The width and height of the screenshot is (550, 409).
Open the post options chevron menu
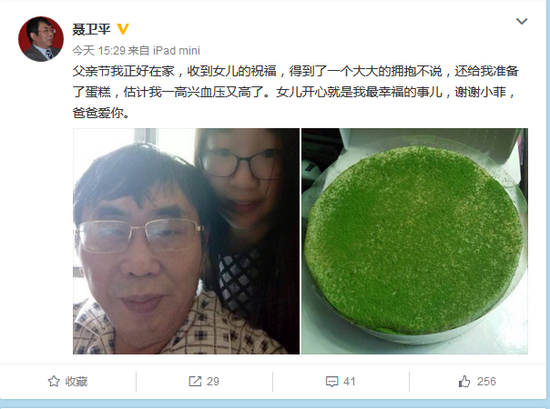point(522,21)
